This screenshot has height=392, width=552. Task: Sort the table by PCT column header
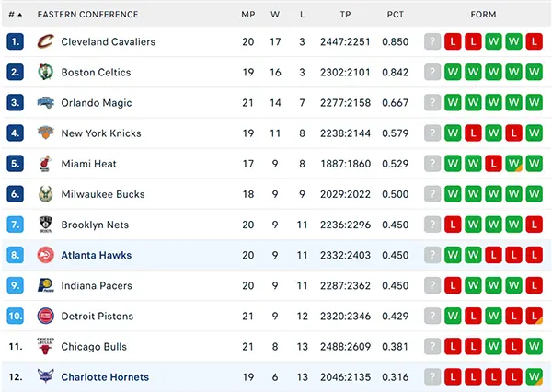coord(396,15)
